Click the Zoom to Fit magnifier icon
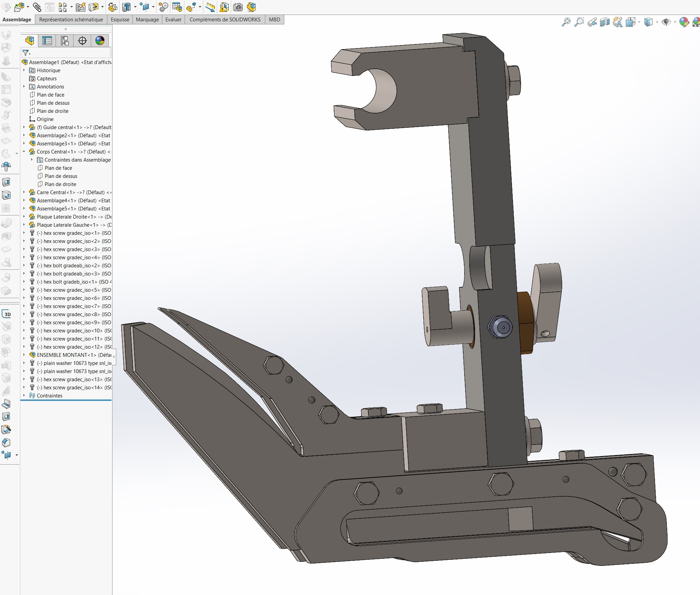700x595 pixels. (x=566, y=22)
